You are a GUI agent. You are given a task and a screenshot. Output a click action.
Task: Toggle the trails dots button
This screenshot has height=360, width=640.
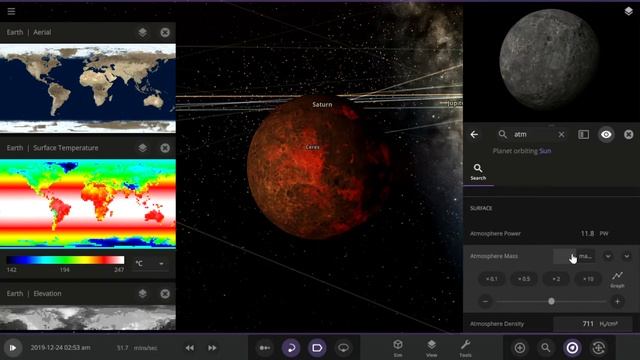265,348
